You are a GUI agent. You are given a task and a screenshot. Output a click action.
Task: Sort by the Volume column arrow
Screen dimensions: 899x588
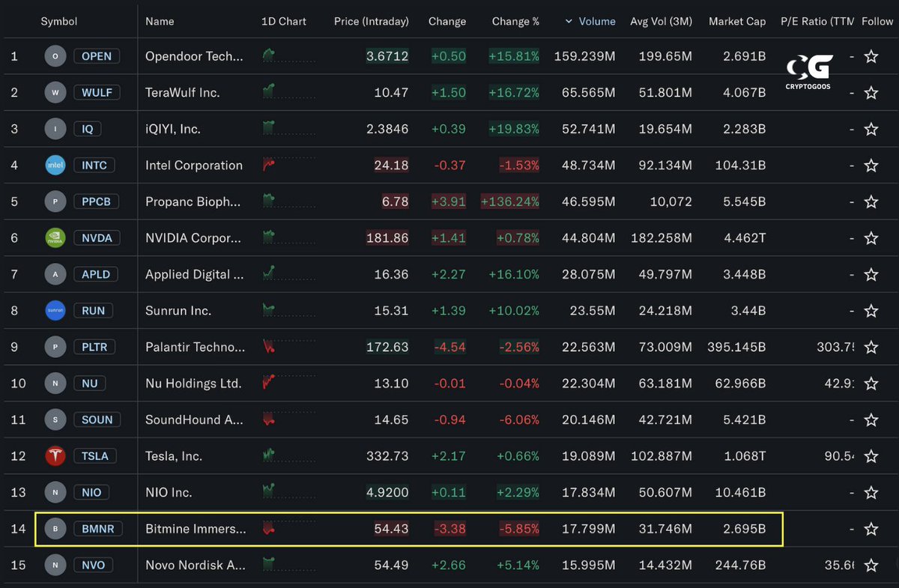click(568, 22)
